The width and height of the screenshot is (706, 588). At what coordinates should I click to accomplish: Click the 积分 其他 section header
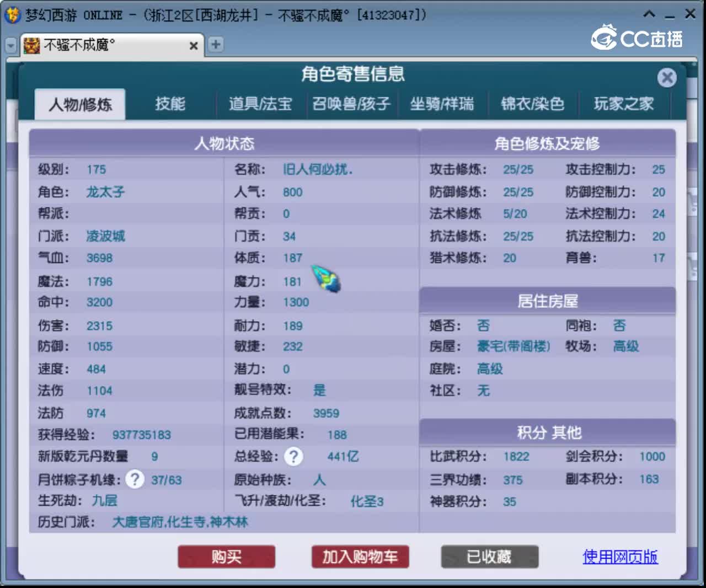point(547,432)
